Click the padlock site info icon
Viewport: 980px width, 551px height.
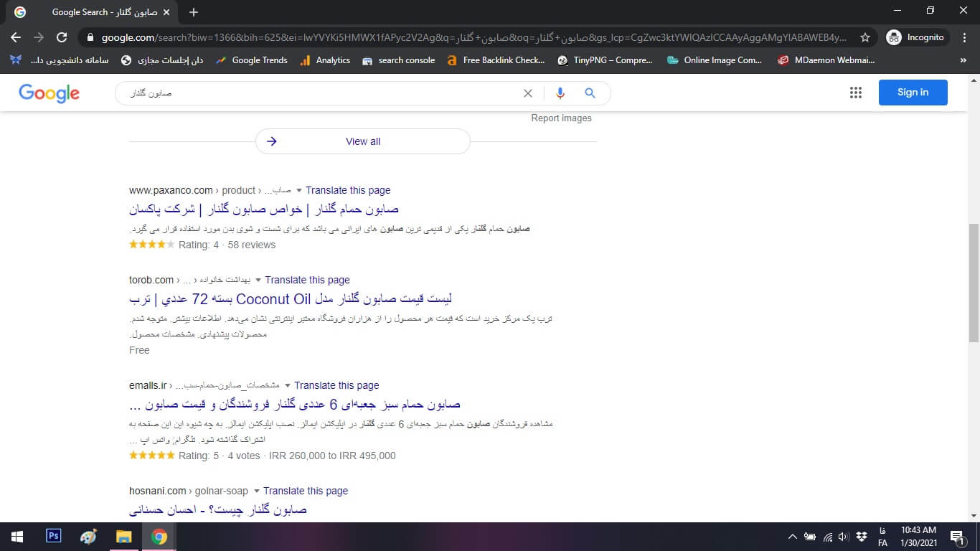coord(90,37)
